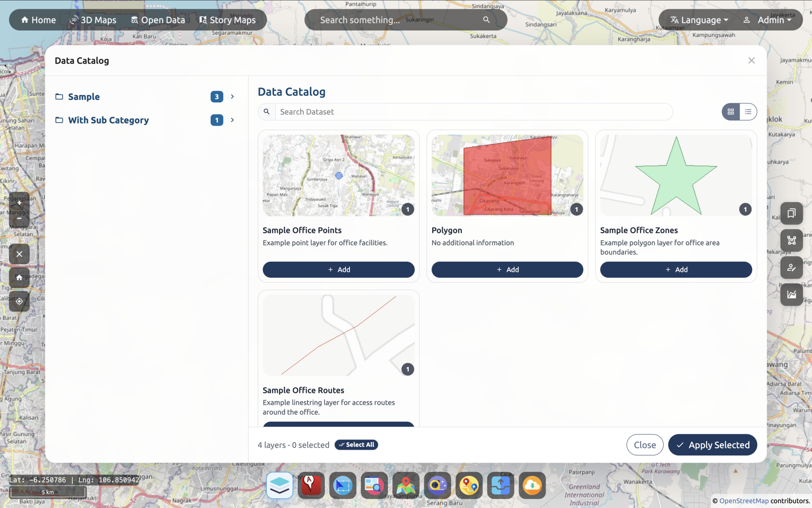
Task: Click the folded map with pin dock icon
Action: coord(406,485)
